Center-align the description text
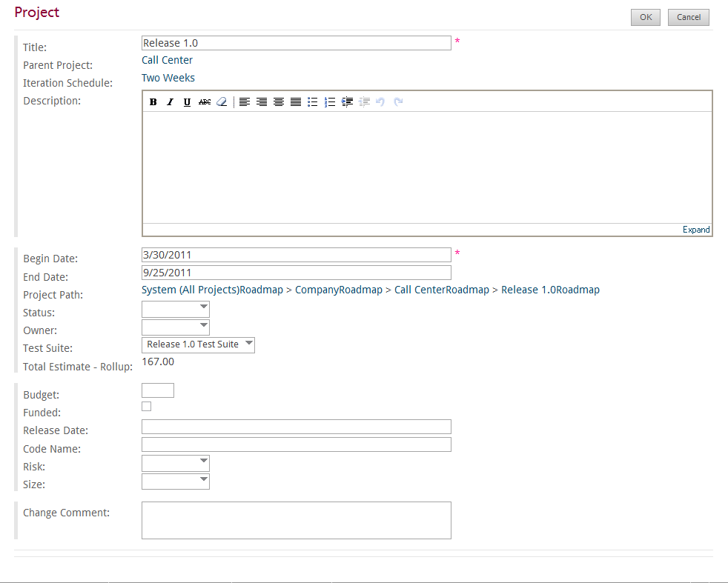 [279, 102]
